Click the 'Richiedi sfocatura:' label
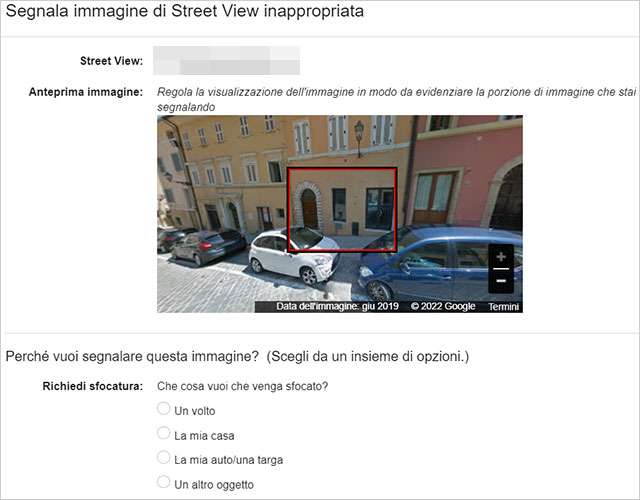 coord(93,386)
